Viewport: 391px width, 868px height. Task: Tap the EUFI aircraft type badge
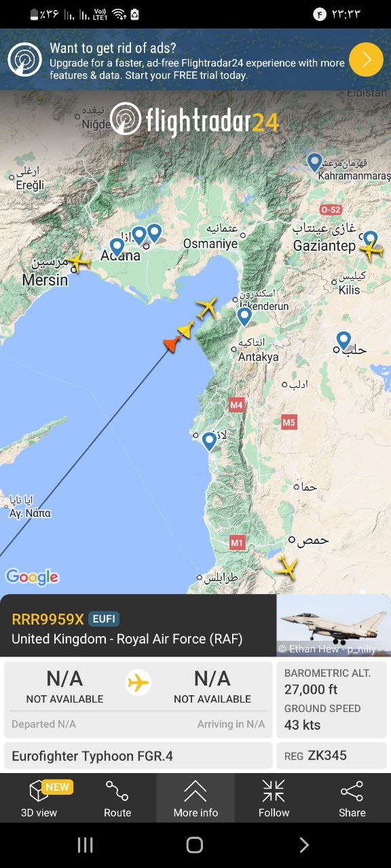pyautogui.click(x=104, y=618)
